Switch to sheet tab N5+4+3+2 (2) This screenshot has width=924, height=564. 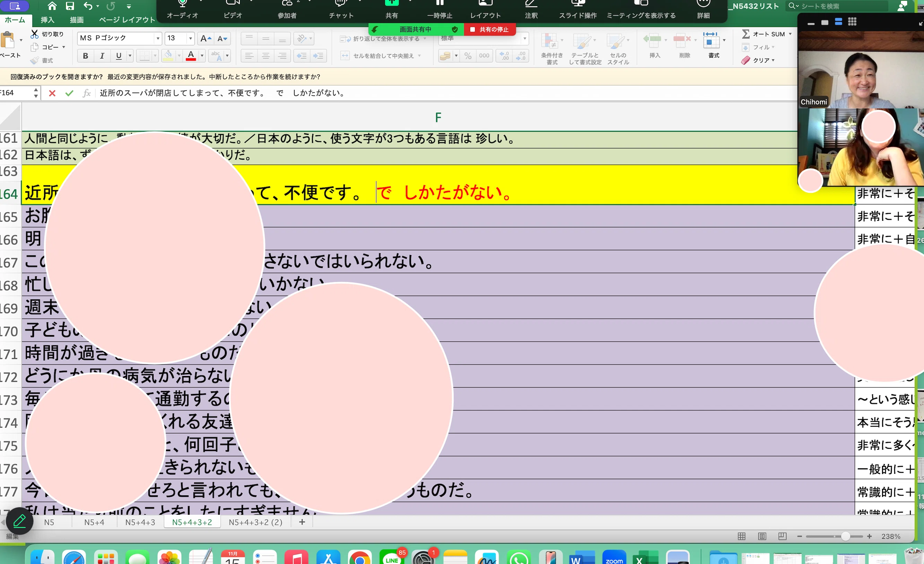tap(255, 522)
